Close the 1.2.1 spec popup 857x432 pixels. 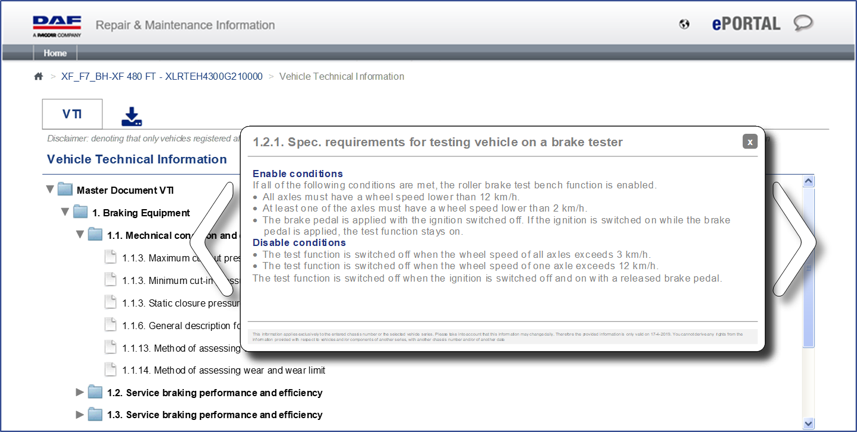click(x=750, y=142)
